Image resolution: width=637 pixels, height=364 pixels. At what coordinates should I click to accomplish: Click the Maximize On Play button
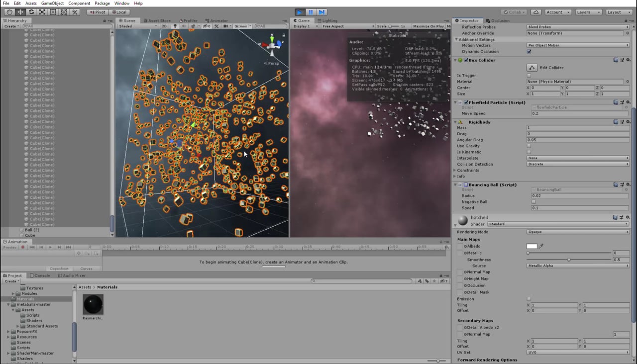(428, 26)
